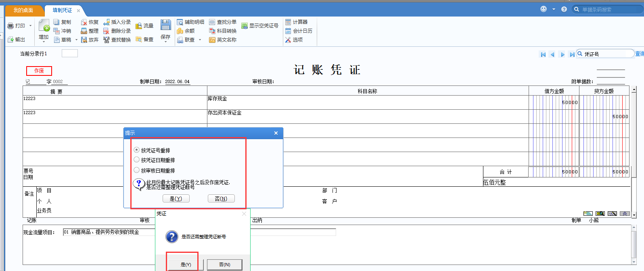This screenshot has height=271, width=644.
Task: Select the 按凭证号重排 radio option
Action: (x=137, y=150)
